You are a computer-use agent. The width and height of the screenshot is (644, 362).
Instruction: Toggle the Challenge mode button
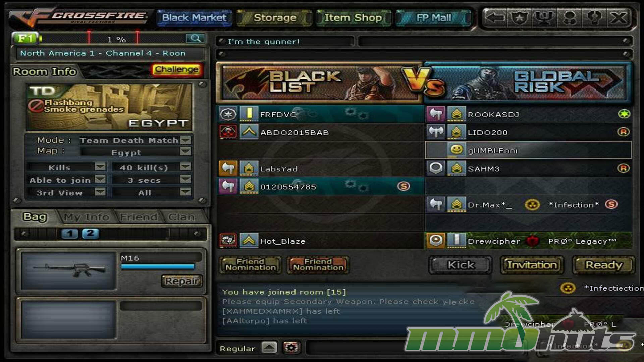point(176,70)
